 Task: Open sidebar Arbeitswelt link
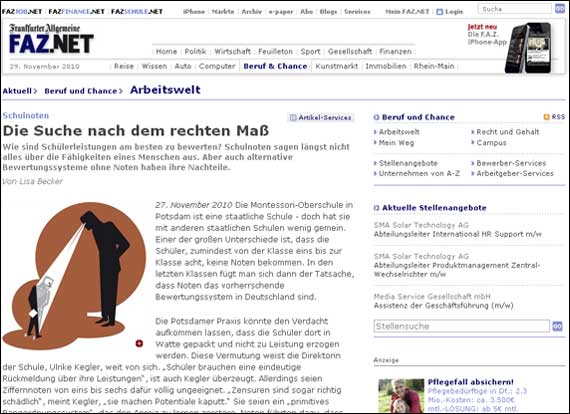[x=399, y=132]
